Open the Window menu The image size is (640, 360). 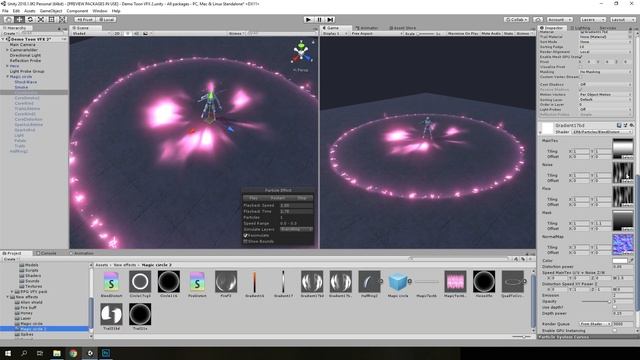click(100, 11)
